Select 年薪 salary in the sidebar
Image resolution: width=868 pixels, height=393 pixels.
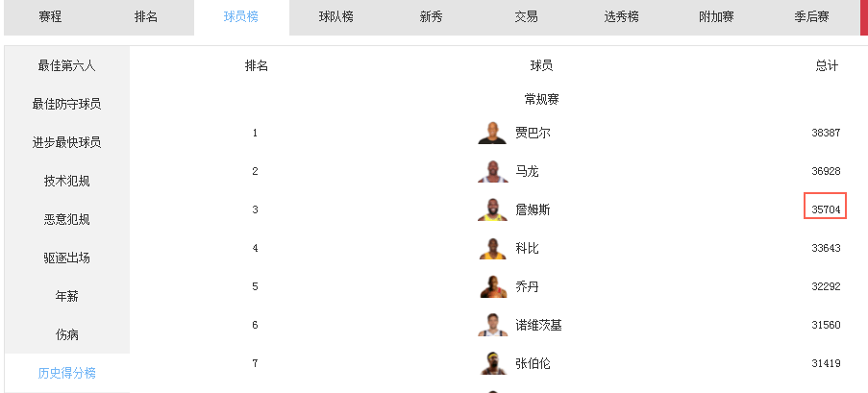pos(66,296)
